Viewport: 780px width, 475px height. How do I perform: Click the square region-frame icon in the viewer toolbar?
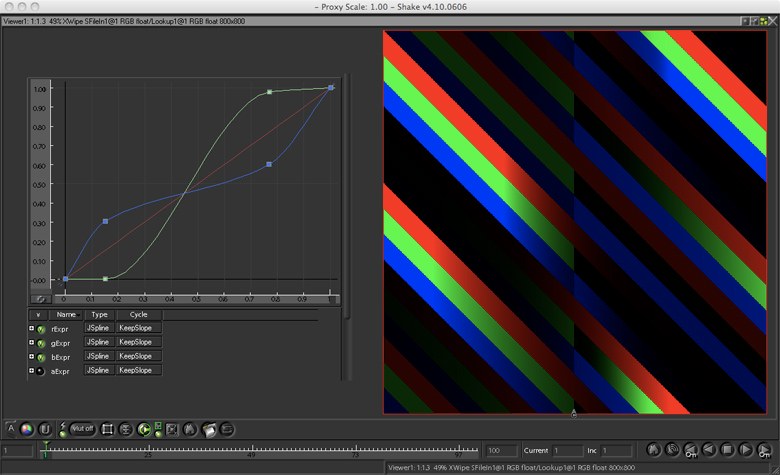108,429
